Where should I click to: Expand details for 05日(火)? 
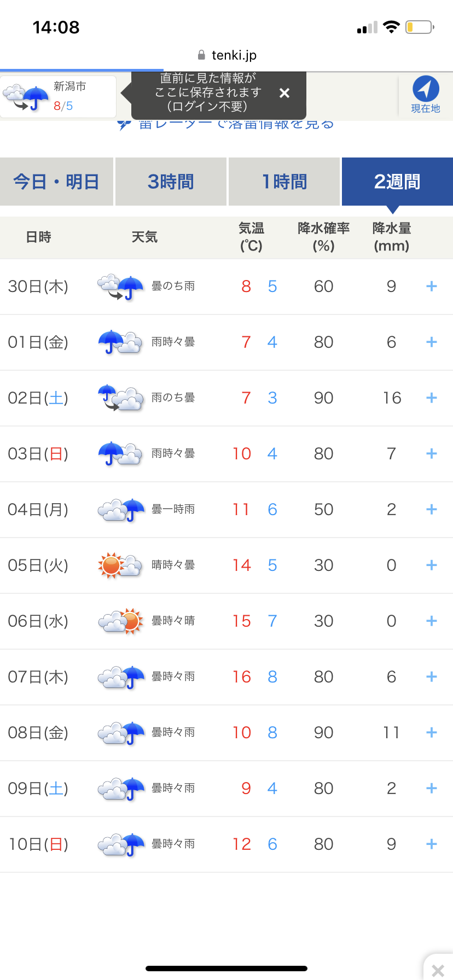click(431, 565)
